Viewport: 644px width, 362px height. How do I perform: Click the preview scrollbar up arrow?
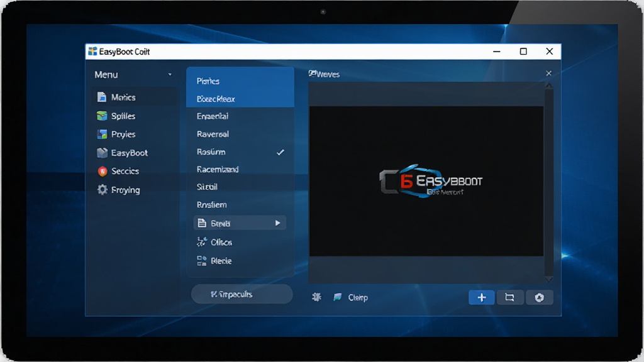coord(548,85)
